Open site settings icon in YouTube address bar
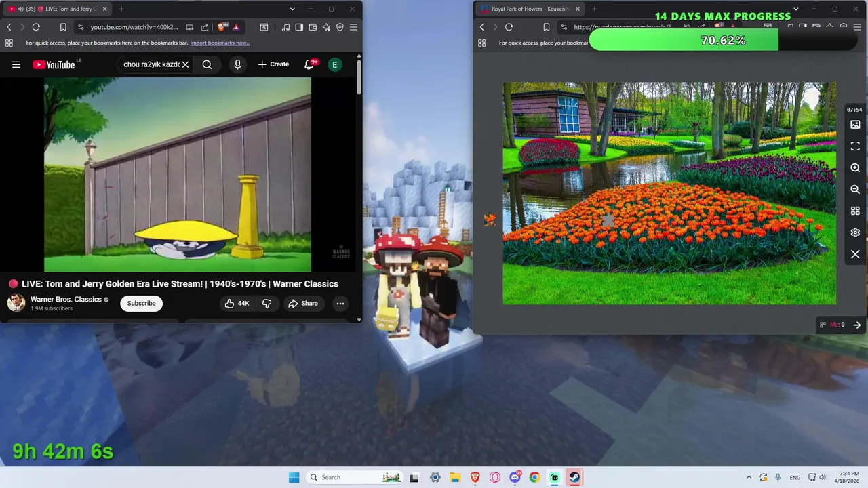The width and height of the screenshot is (868, 488). 81,27
